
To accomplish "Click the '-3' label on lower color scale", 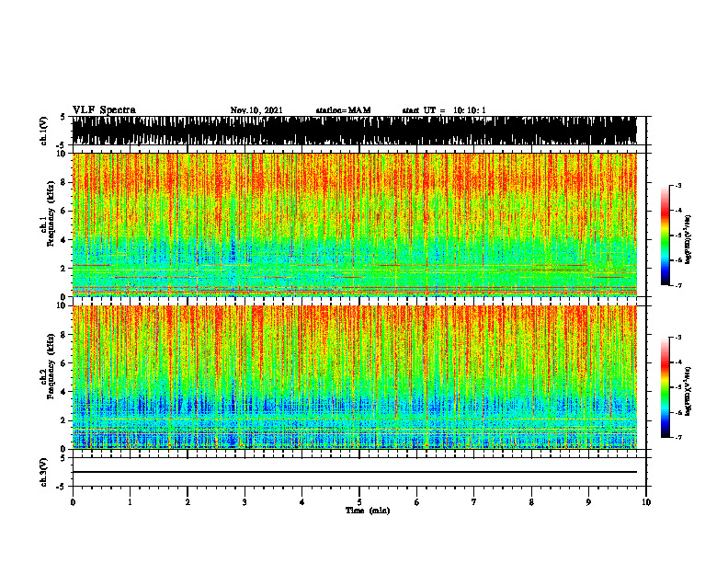I will 677,338.
